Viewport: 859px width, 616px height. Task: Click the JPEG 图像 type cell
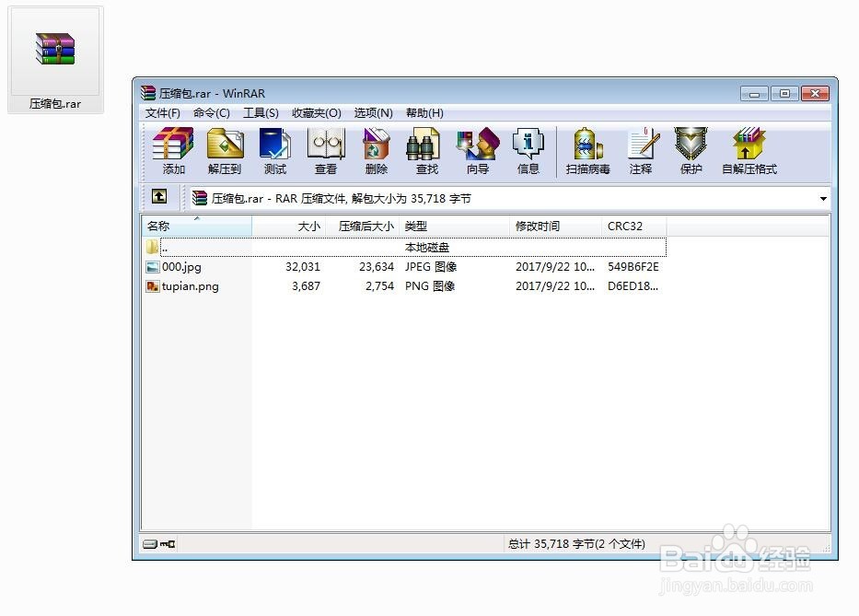pyautogui.click(x=431, y=267)
